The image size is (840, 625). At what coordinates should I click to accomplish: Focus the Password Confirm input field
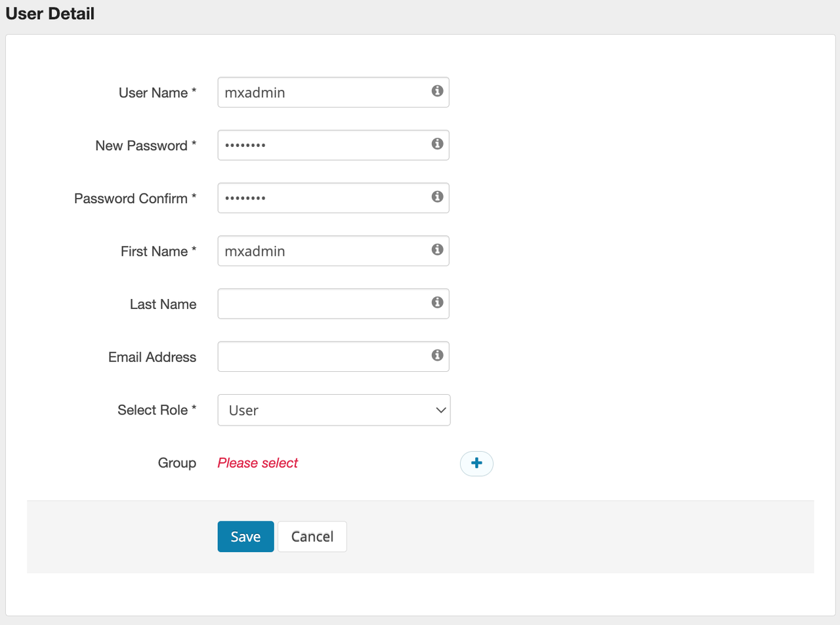[333, 198]
